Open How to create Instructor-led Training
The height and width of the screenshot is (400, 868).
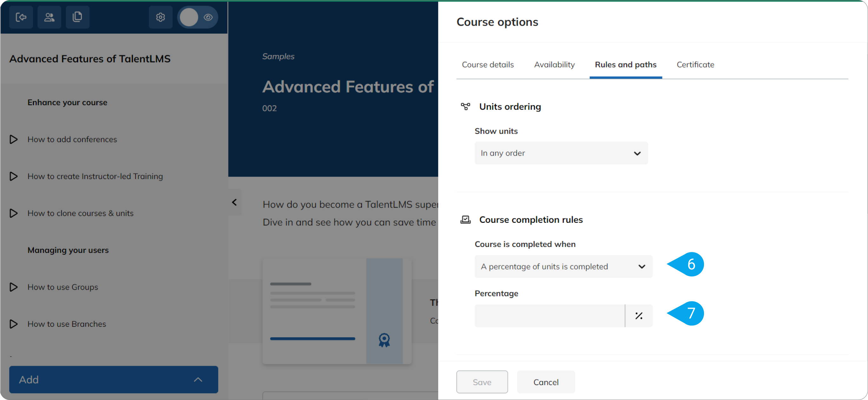coord(95,176)
